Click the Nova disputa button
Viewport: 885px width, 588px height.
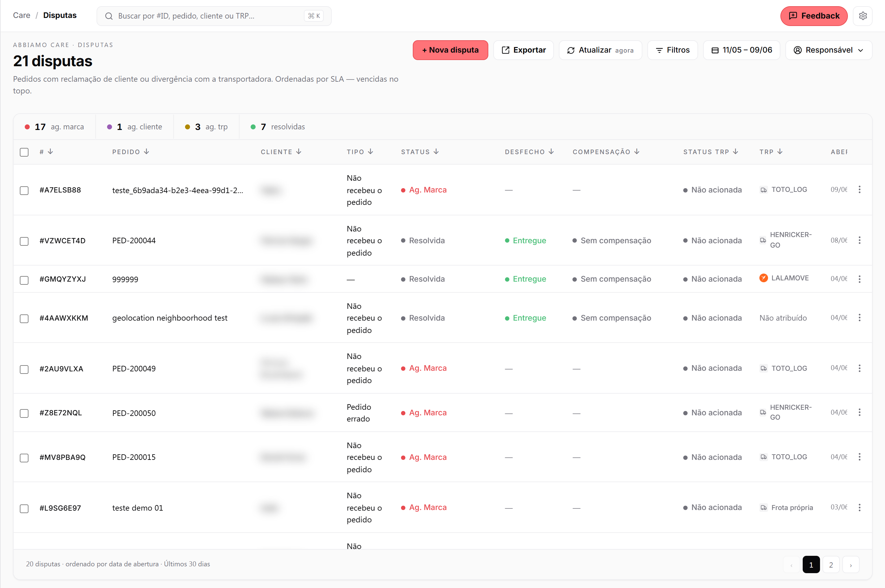[x=450, y=50]
